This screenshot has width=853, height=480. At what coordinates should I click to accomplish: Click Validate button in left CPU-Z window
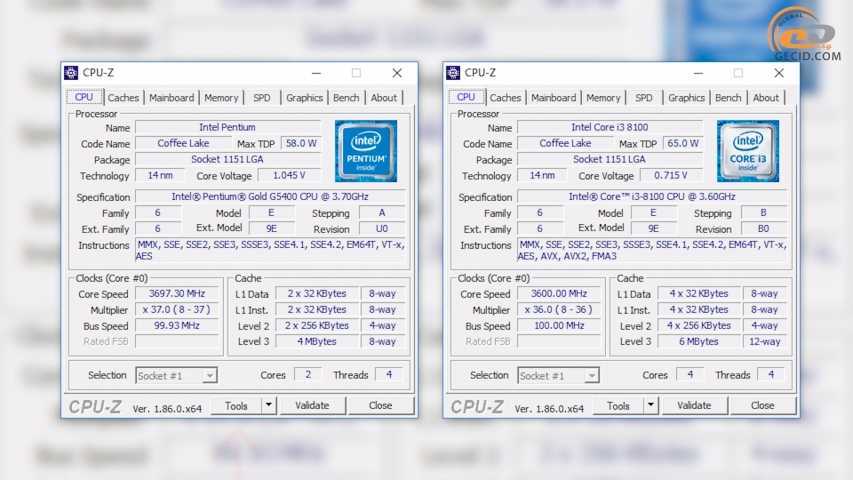[x=312, y=405]
